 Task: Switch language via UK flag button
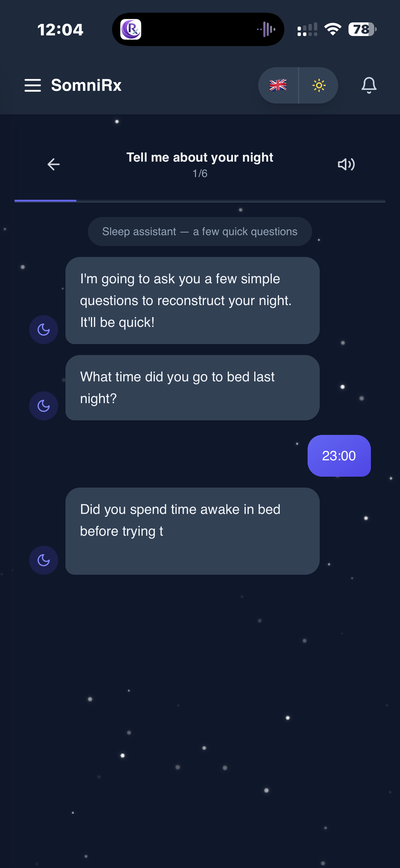point(278,85)
